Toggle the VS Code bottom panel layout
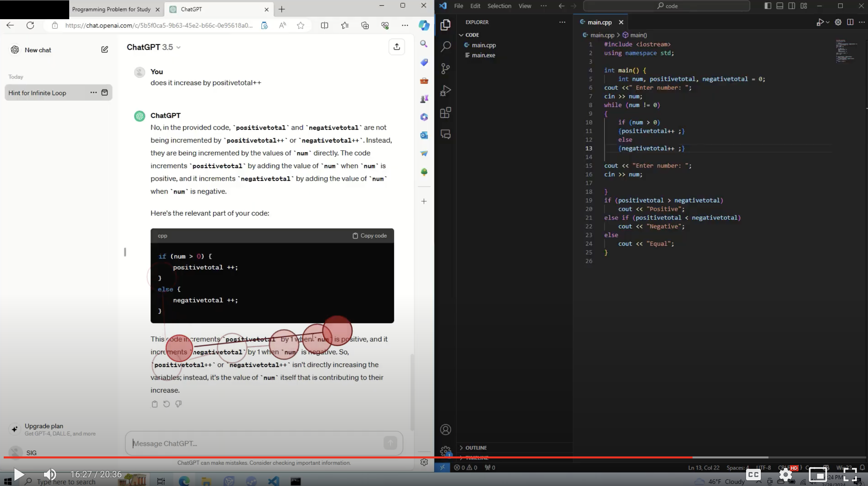Screen dimensions: 868x486 (x=780, y=6)
